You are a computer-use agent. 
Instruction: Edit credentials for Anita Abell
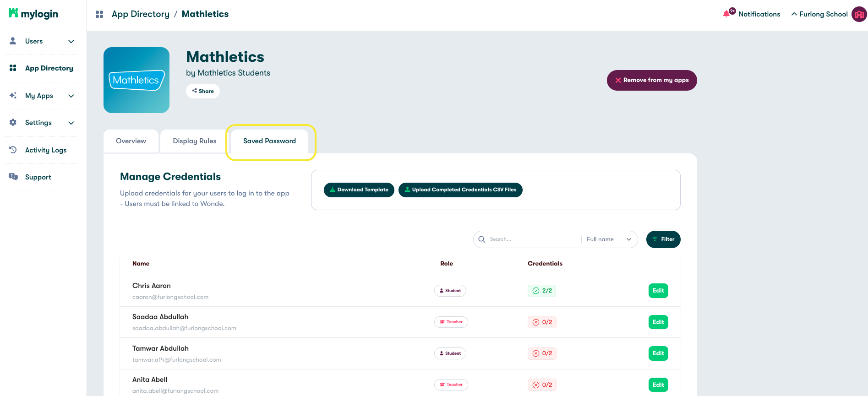658,385
